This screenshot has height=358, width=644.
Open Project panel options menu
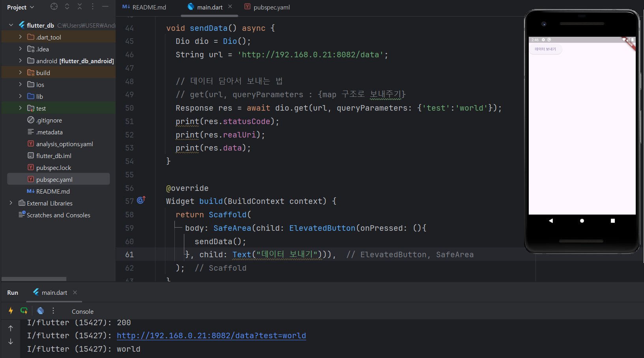93,6
